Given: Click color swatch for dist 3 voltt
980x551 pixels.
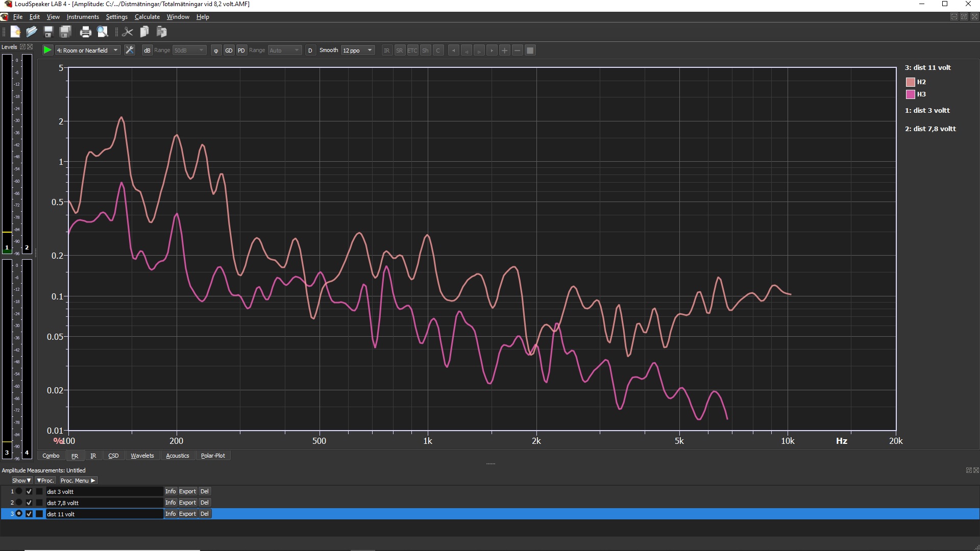Looking at the screenshot, I should click(x=39, y=491).
